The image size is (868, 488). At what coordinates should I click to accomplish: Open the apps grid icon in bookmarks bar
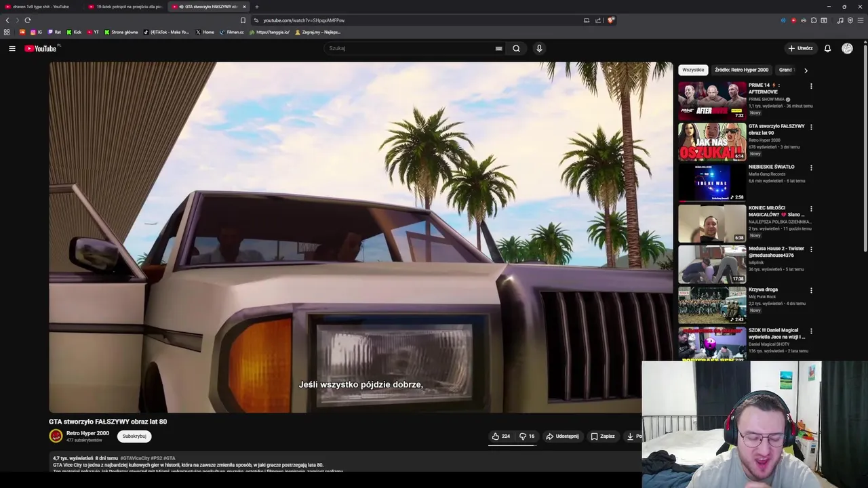7,32
